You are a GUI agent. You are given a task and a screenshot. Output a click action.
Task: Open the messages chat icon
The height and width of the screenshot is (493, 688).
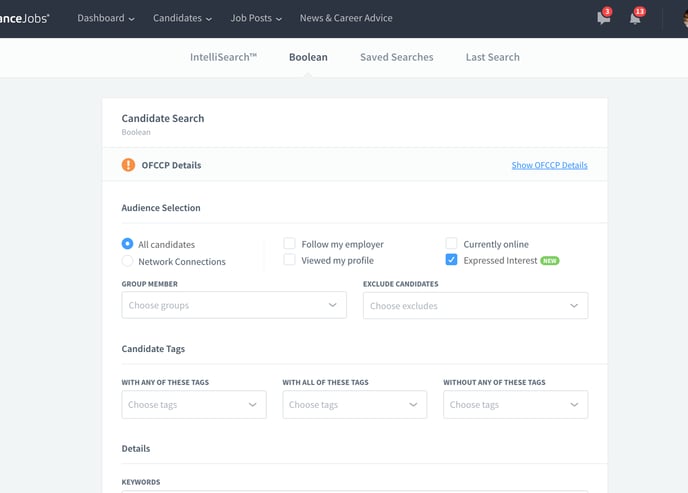pos(603,18)
